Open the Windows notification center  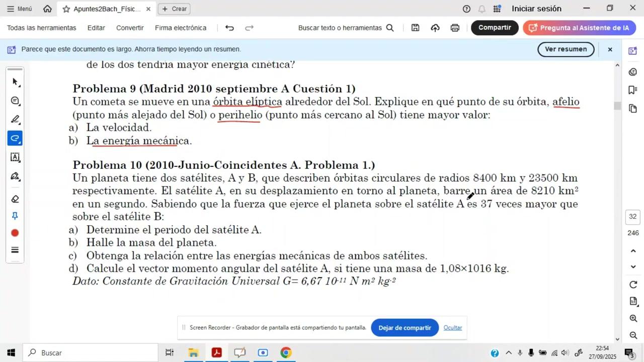[629, 353]
